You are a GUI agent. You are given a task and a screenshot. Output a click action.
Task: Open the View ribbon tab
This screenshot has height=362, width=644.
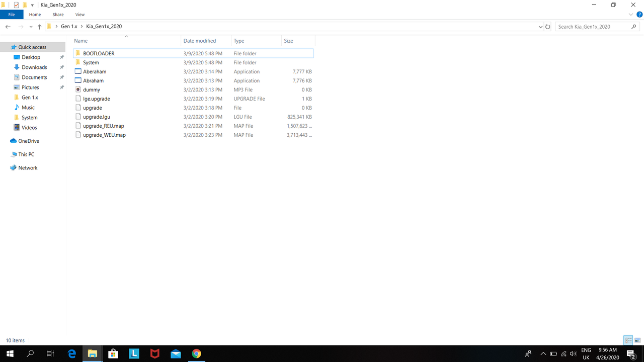click(80, 15)
